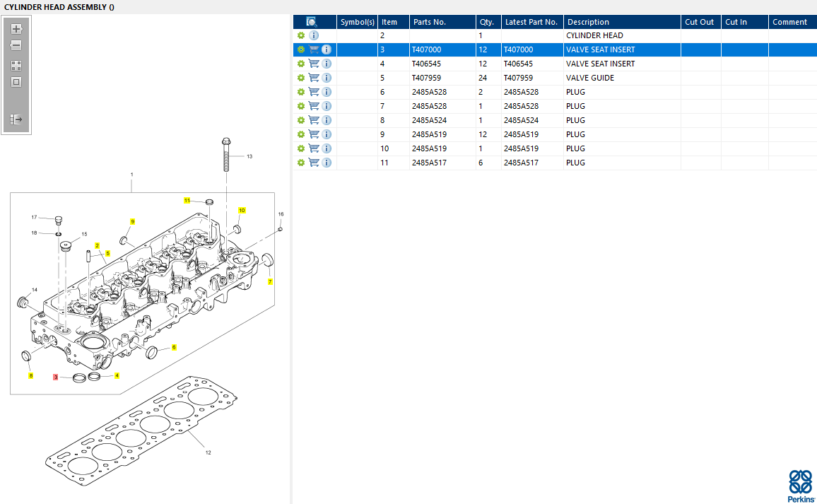Add T407000 valve seat insert to cart
This screenshot has width=817, height=504.
pyautogui.click(x=314, y=49)
